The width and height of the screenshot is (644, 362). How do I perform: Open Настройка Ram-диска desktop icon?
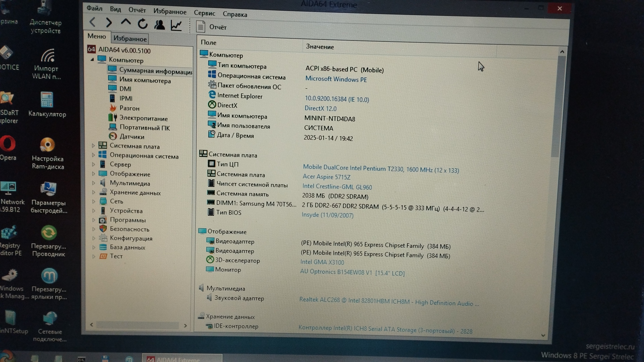[48, 153]
